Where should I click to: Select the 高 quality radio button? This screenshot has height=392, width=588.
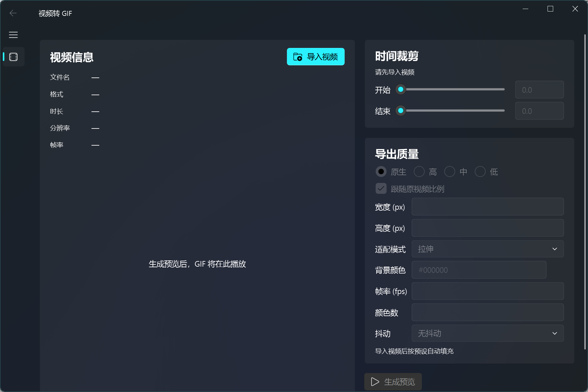tap(419, 172)
